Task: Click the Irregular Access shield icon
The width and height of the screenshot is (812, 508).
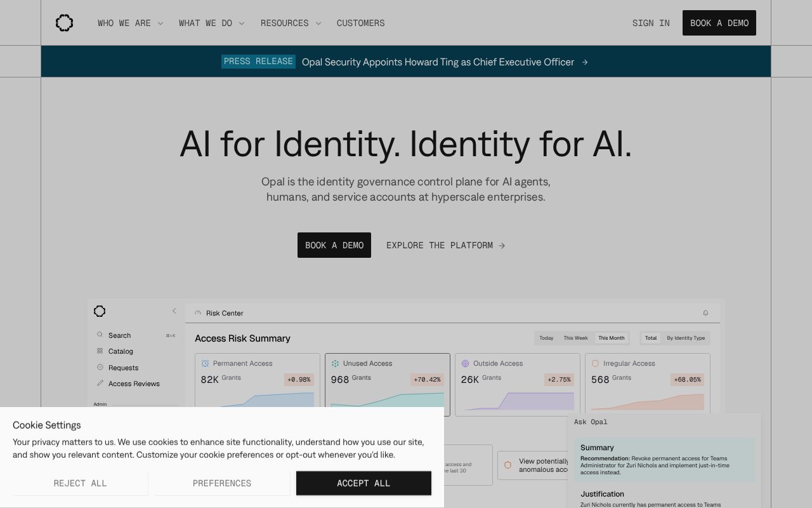Action: 594,363
